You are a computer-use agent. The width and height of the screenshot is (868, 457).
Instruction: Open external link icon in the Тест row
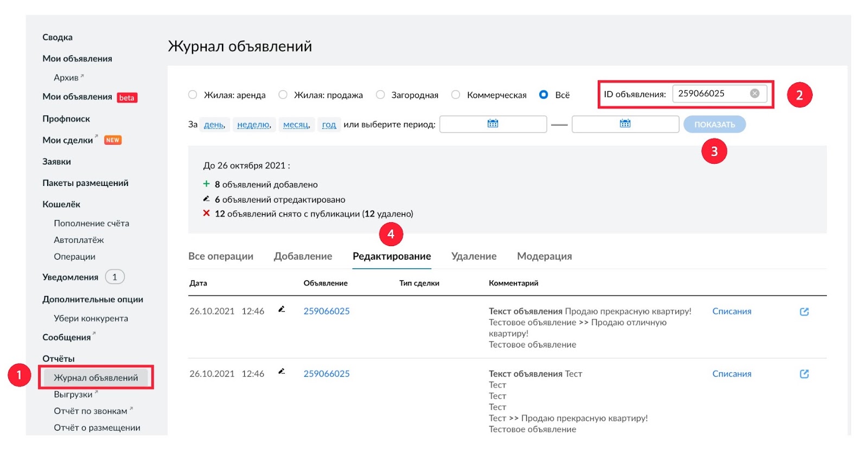tap(805, 374)
